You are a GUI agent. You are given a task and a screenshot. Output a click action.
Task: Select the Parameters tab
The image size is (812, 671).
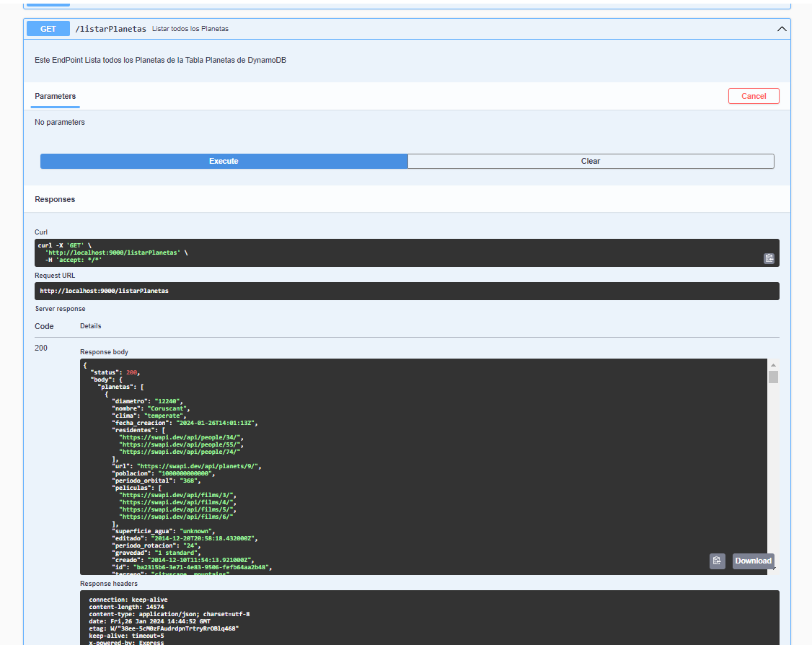[x=56, y=97]
